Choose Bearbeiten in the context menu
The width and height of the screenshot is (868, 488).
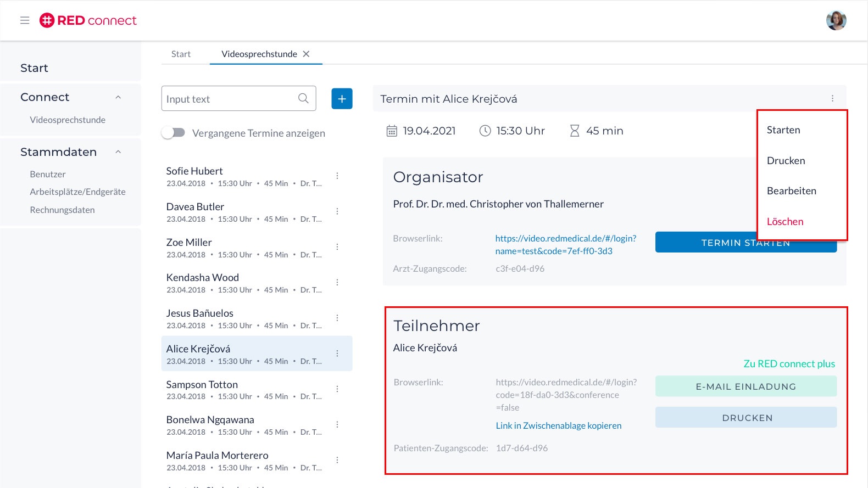click(x=791, y=191)
